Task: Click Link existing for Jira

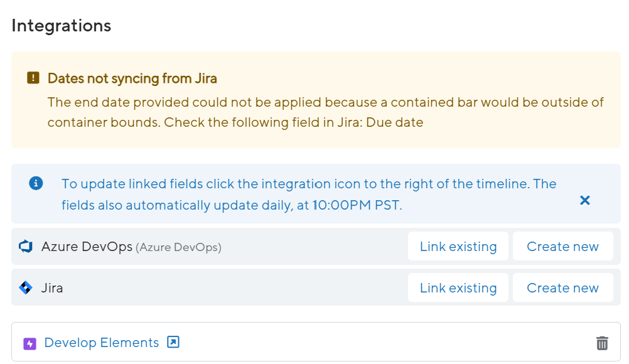Action: 458,287
